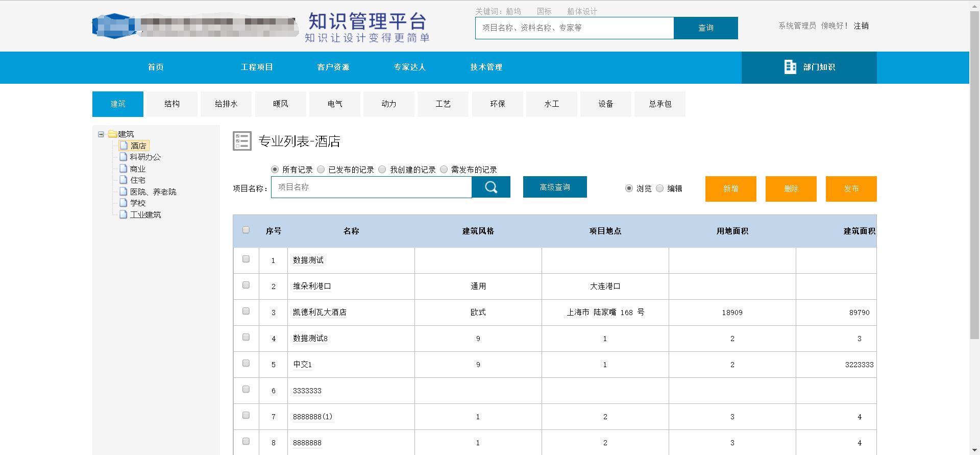
Task: Select the 我创建的记录 radio button
Action: click(x=382, y=169)
